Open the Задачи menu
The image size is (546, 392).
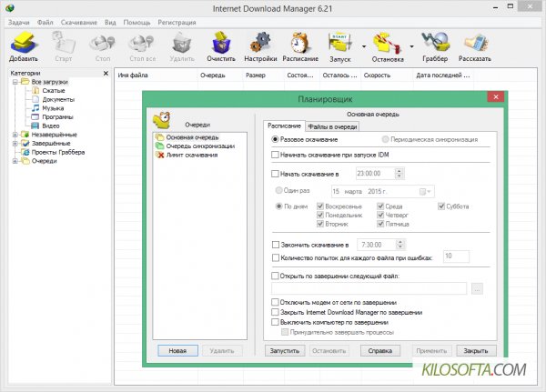click(x=19, y=22)
